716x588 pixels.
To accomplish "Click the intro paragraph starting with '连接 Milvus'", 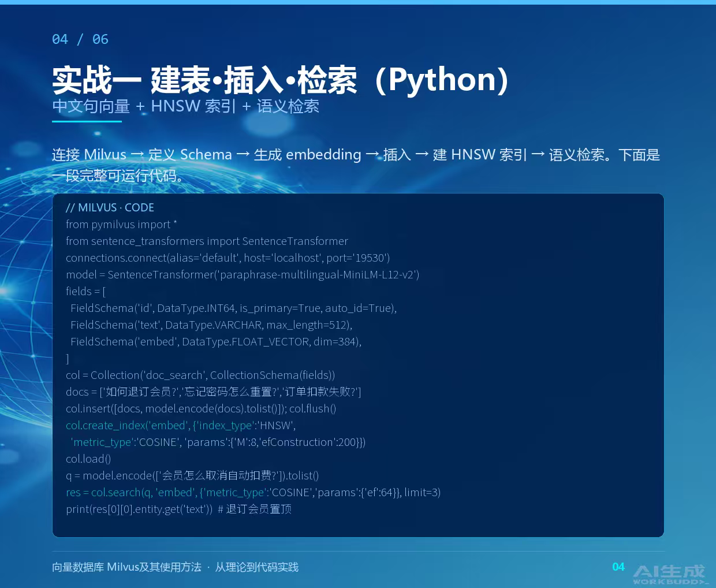I will [x=356, y=165].
